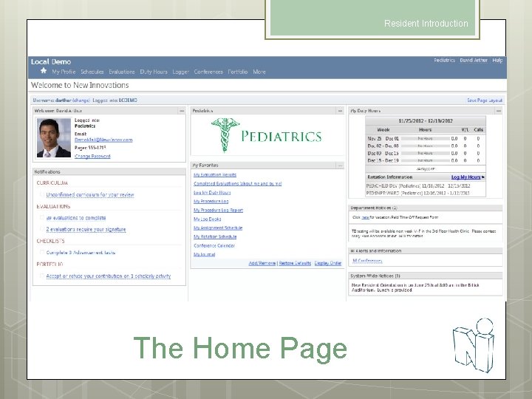Check the evaluations to complete checkbox

click(x=42, y=218)
